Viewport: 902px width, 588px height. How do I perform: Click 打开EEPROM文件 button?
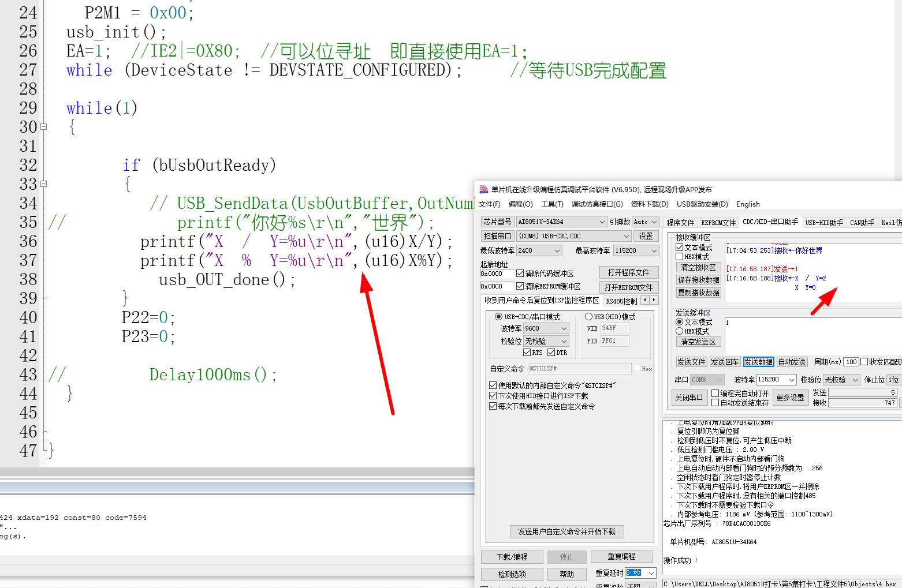[628, 287]
